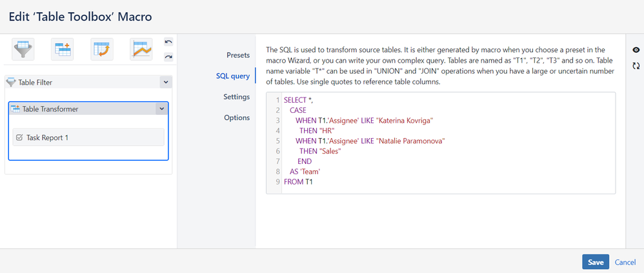Click the Pivot Table toolbar icon
This screenshot has width=644, height=273.
102,49
